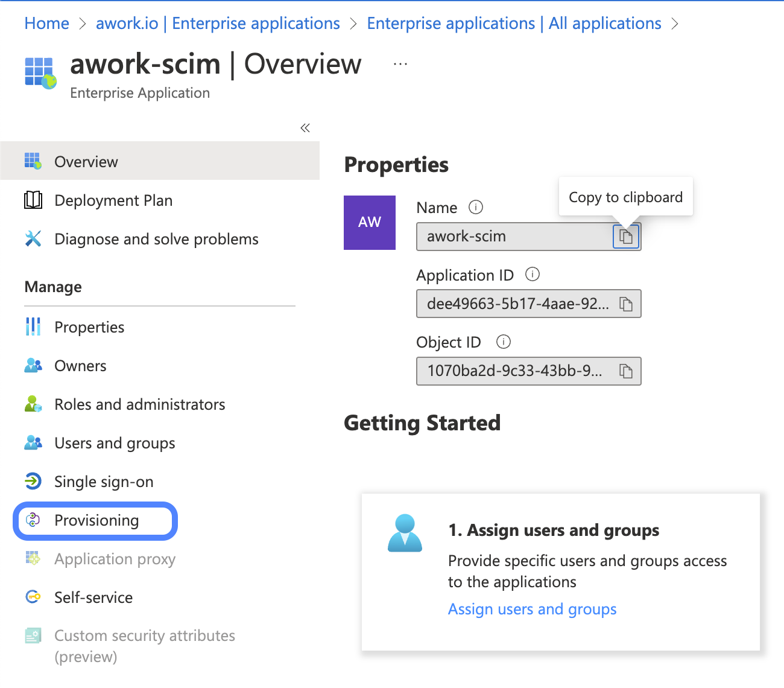This screenshot has width=784, height=688.
Task: Click the Getting Started heading
Action: tap(422, 423)
